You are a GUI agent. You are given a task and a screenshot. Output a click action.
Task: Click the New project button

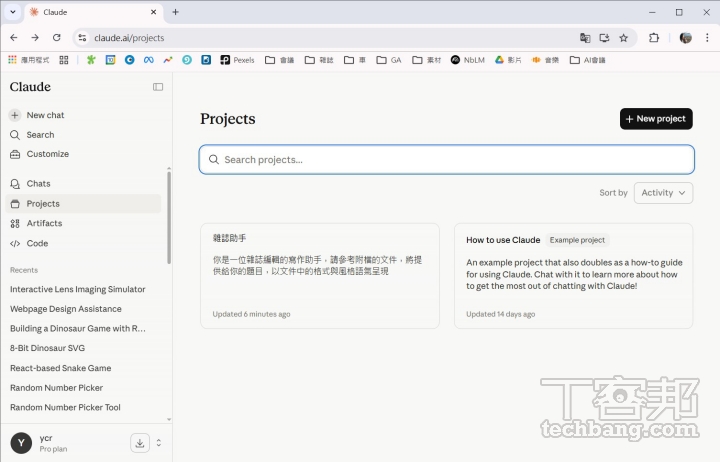(656, 118)
